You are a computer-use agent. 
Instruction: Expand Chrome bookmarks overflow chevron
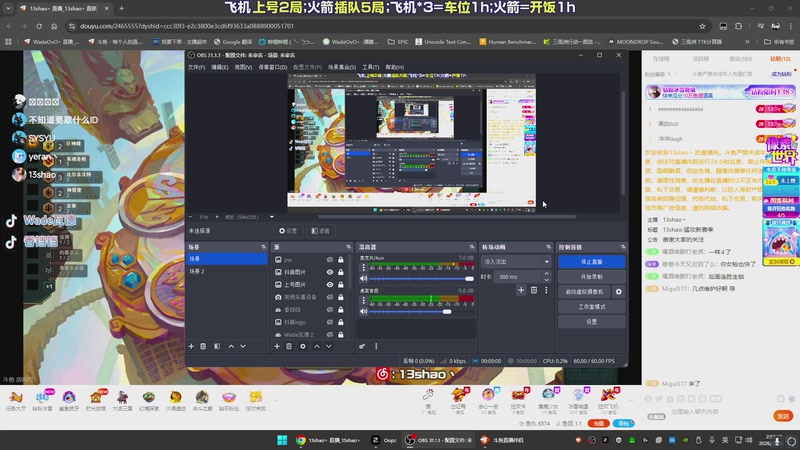pyautogui.click(x=747, y=42)
